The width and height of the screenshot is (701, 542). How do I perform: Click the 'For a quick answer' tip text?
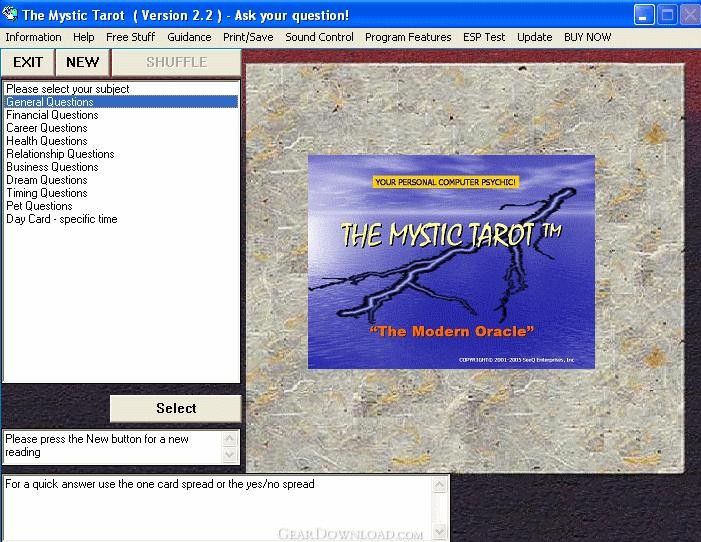160,484
